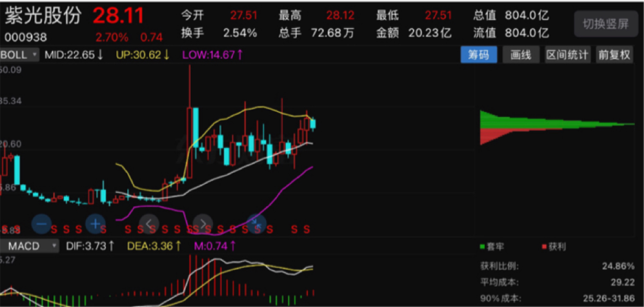The height and width of the screenshot is (307, 644).
Task: Open 区间统计 interval statistics
Action: (568, 55)
